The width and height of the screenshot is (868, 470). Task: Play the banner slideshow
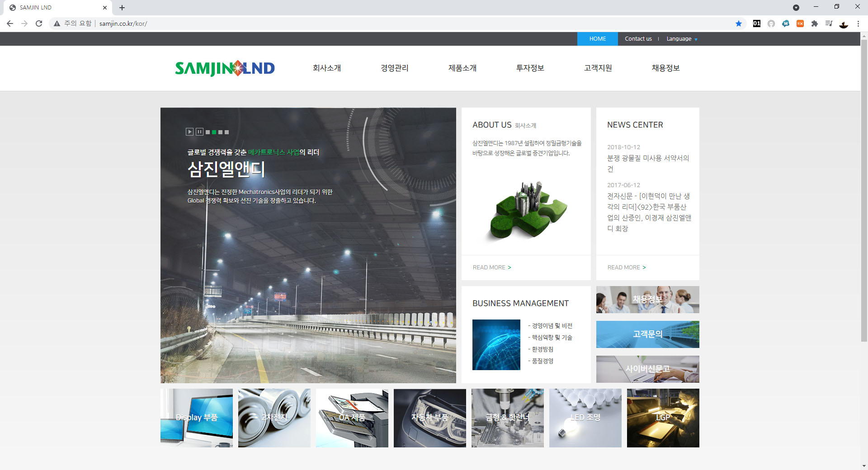tap(189, 132)
